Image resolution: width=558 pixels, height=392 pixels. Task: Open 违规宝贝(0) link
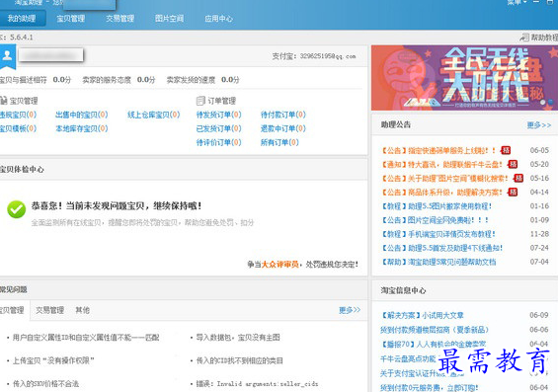(18, 115)
